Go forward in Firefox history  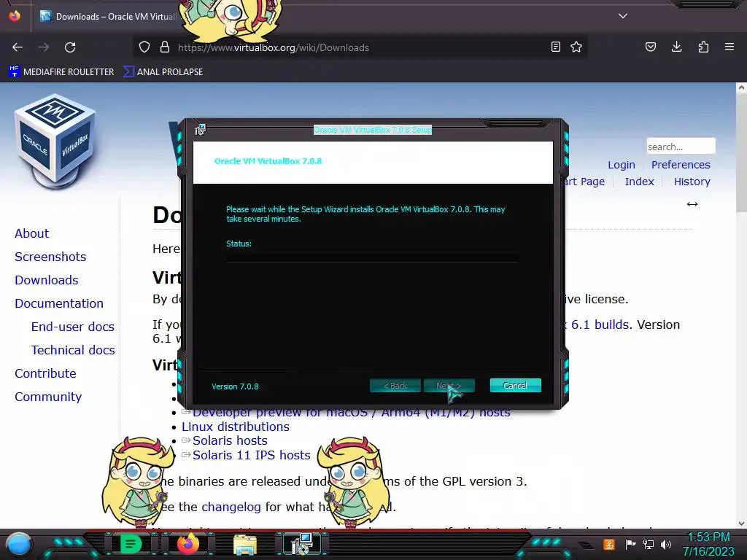click(x=44, y=47)
